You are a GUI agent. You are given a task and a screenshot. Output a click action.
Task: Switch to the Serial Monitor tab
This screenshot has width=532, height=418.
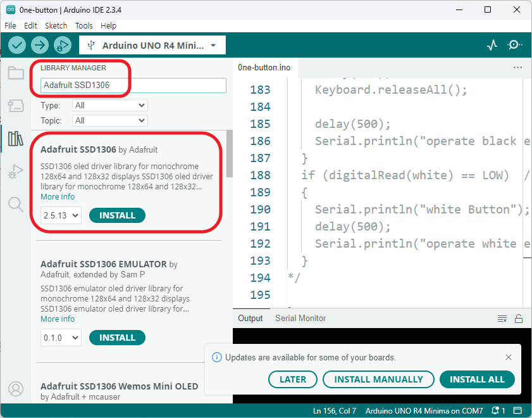pyautogui.click(x=300, y=318)
